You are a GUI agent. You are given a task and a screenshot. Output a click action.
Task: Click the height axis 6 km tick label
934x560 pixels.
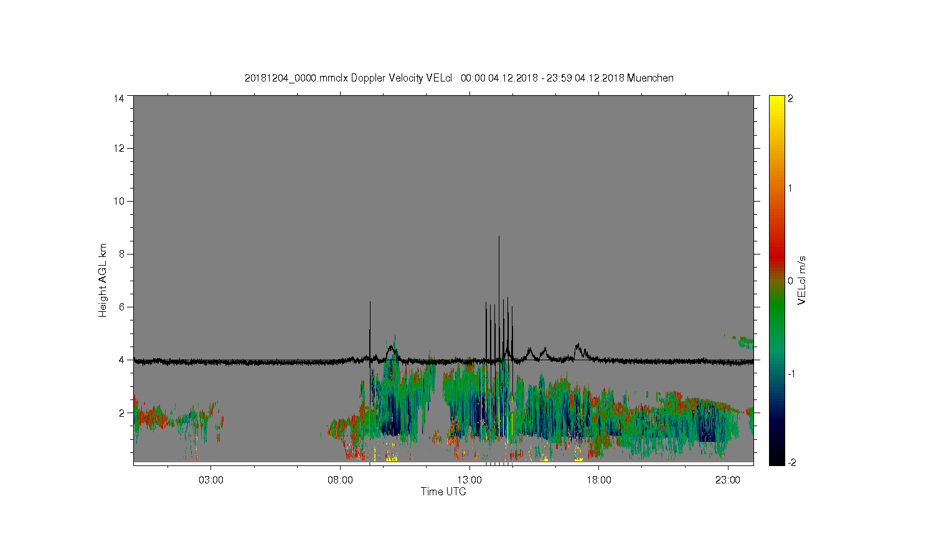[121, 307]
